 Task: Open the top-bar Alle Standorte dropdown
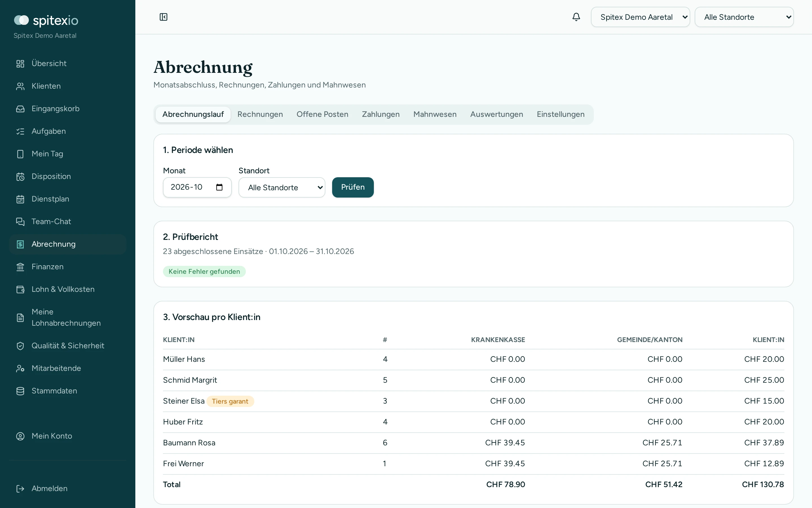coord(744,17)
